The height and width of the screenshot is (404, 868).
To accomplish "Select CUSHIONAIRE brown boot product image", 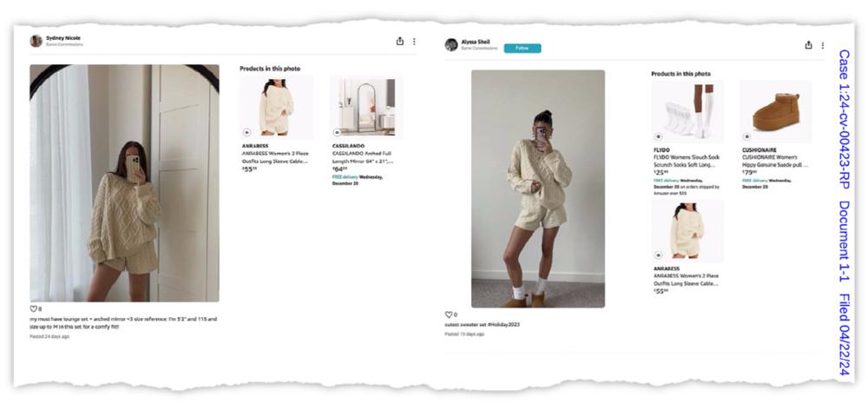I will (776, 112).
